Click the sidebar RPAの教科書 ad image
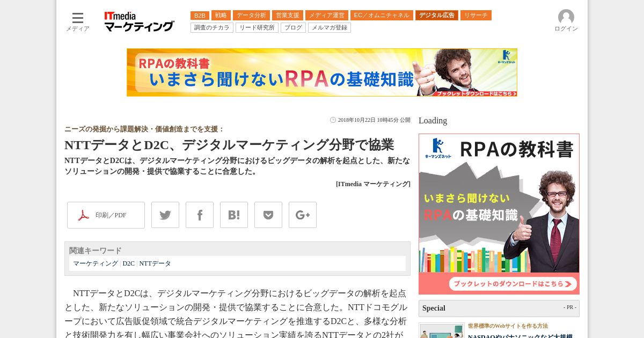Screen dimensions: 644x338 tap(499, 214)
